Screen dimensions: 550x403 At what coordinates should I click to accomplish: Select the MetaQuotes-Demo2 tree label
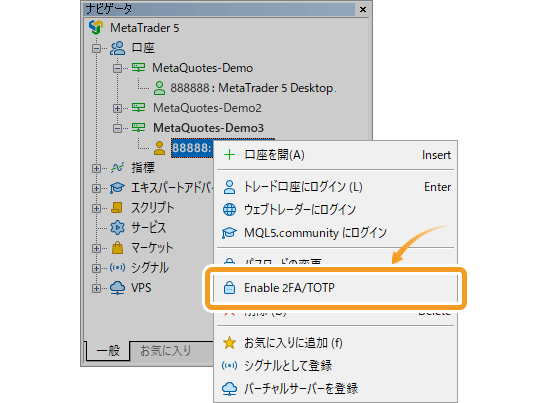(207, 108)
